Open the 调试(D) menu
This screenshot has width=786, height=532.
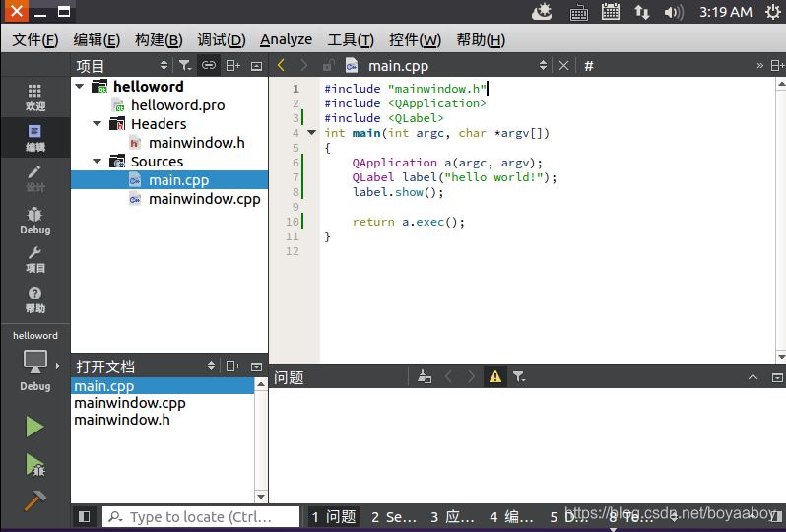[221, 40]
